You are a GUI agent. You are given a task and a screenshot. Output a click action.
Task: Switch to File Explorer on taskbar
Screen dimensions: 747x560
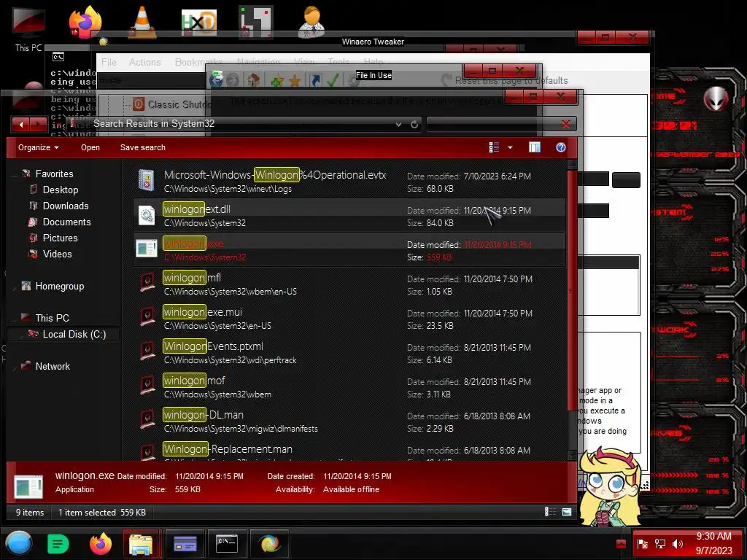click(x=142, y=543)
